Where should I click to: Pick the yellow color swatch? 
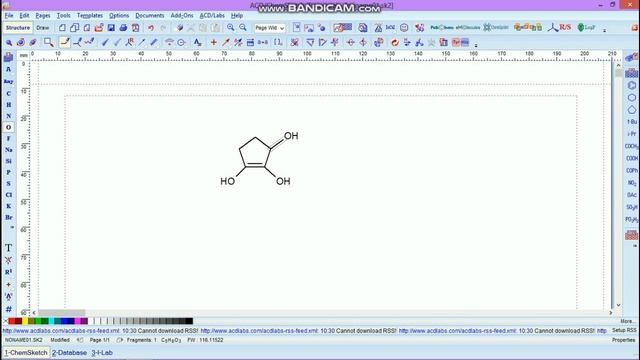point(25,321)
